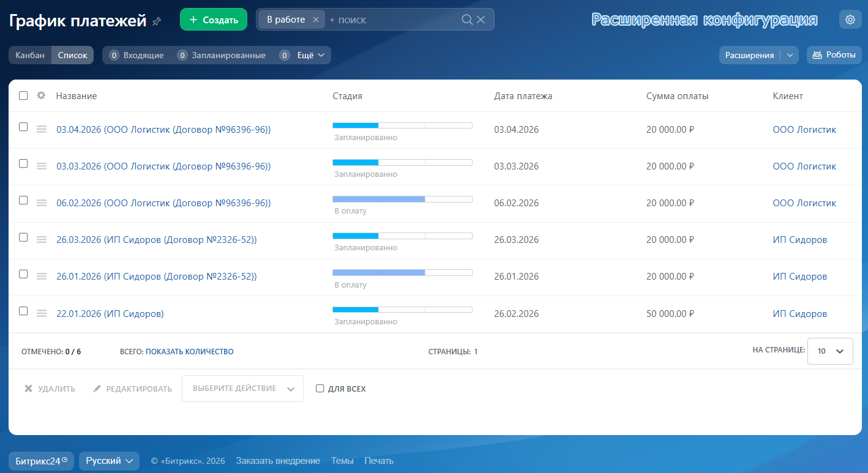Expand the 'На странице' page size dropdown

[x=829, y=351]
